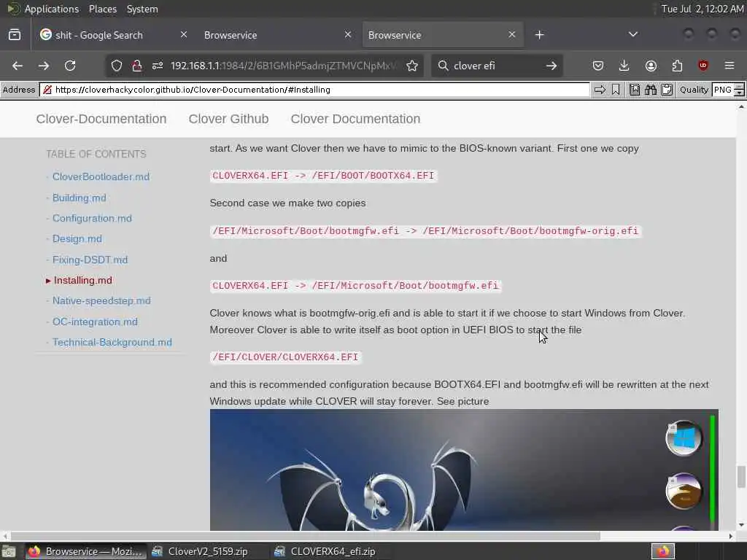This screenshot has width=747, height=560.
Task: Click the Browservice bookmark ribbon icon
Action: click(616, 90)
